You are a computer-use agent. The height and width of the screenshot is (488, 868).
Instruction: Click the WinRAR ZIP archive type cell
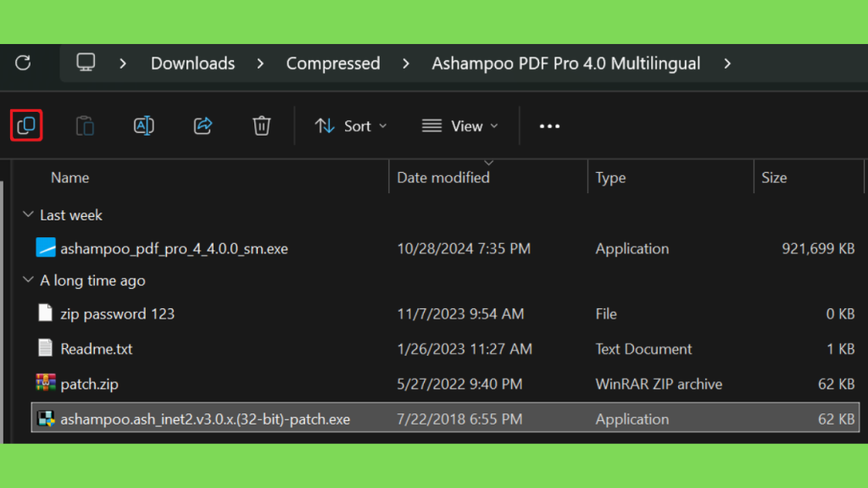point(659,384)
